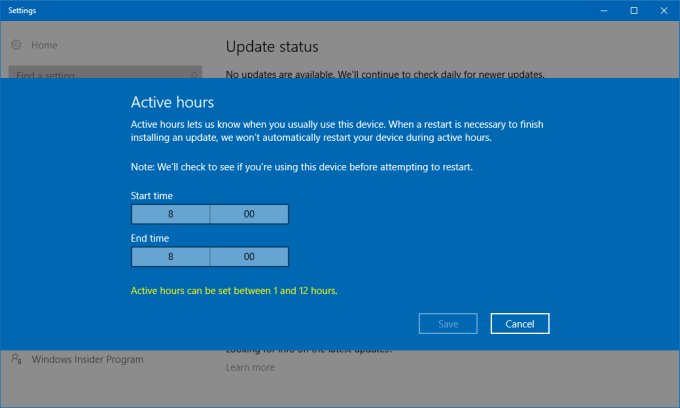Screen dimensions: 680x408
Task: Click the Save button in Active hours dialog
Action: [x=448, y=323]
